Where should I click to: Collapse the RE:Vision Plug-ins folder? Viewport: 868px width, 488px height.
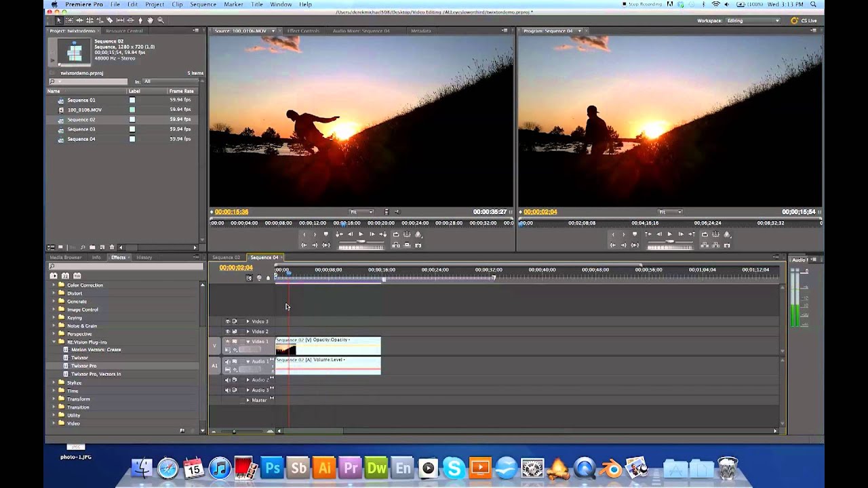pos(54,342)
